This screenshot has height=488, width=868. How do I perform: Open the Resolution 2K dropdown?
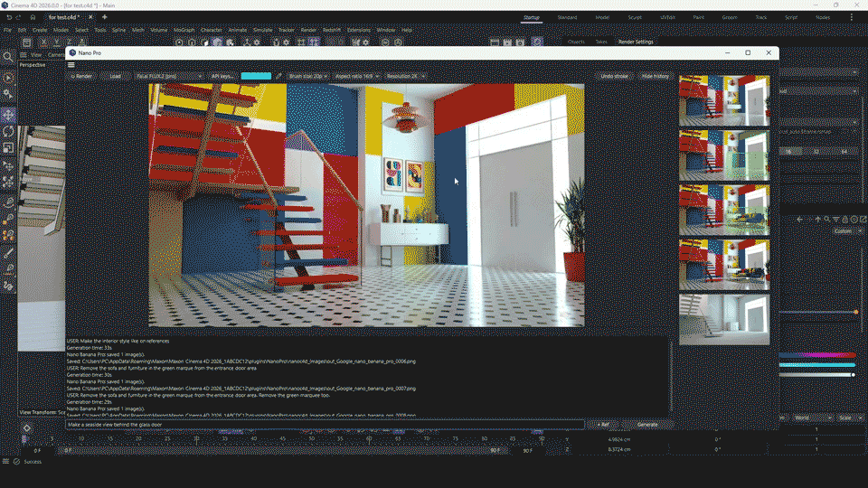406,76
